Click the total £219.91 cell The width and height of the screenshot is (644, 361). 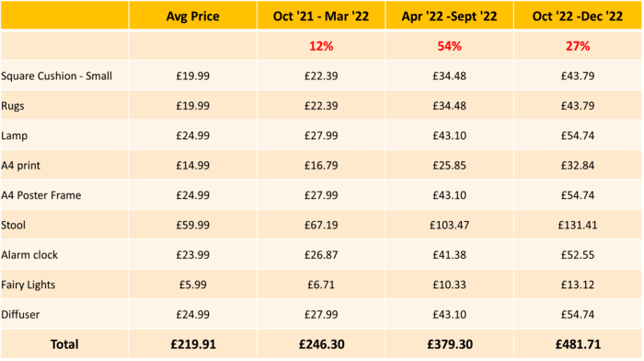192,344
